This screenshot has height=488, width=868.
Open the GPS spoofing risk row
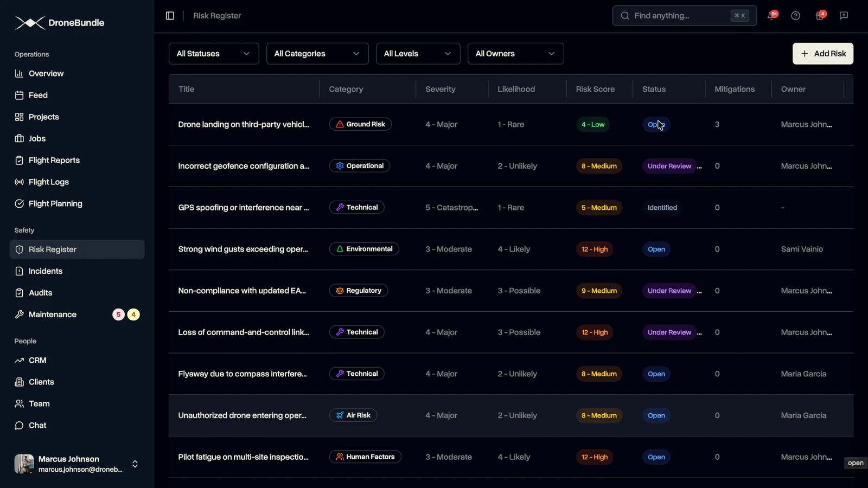tap(510, 208)
